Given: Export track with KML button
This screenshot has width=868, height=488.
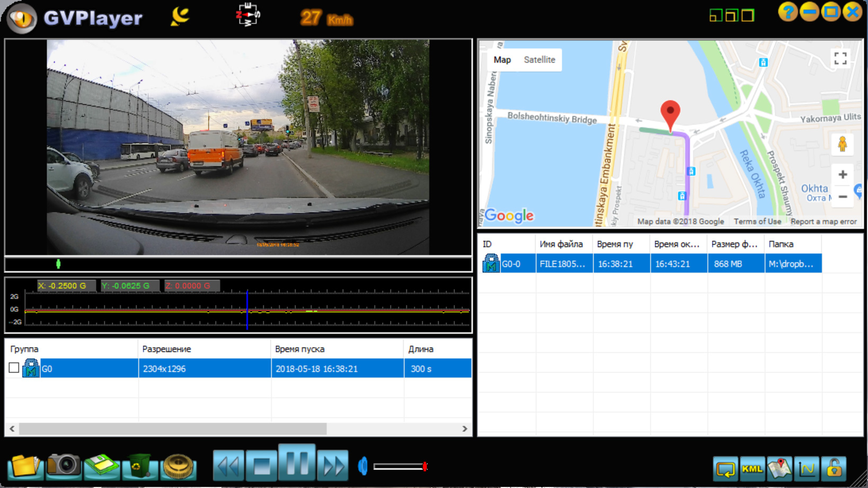Looking at the screenshot, I should coord(752,469).
